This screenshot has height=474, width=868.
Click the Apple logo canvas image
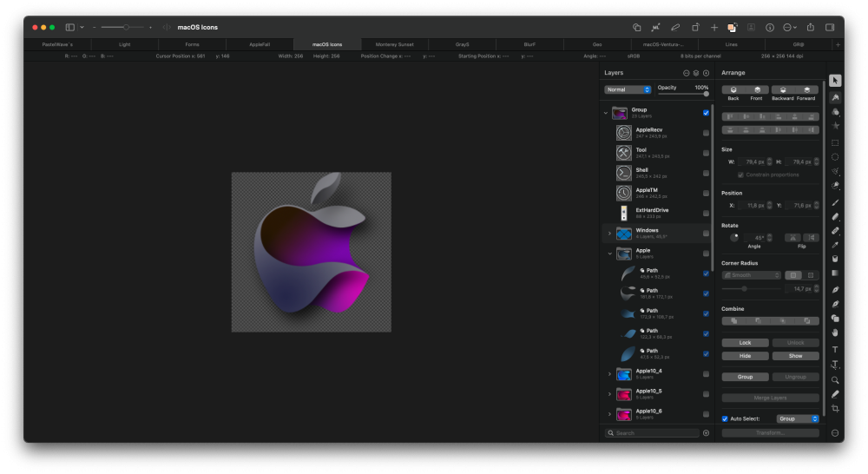pos(311,252)
